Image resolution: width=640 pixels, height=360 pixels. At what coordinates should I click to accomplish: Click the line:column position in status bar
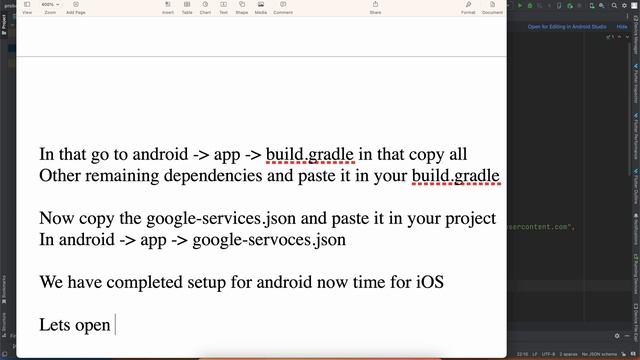click(522, 354)
